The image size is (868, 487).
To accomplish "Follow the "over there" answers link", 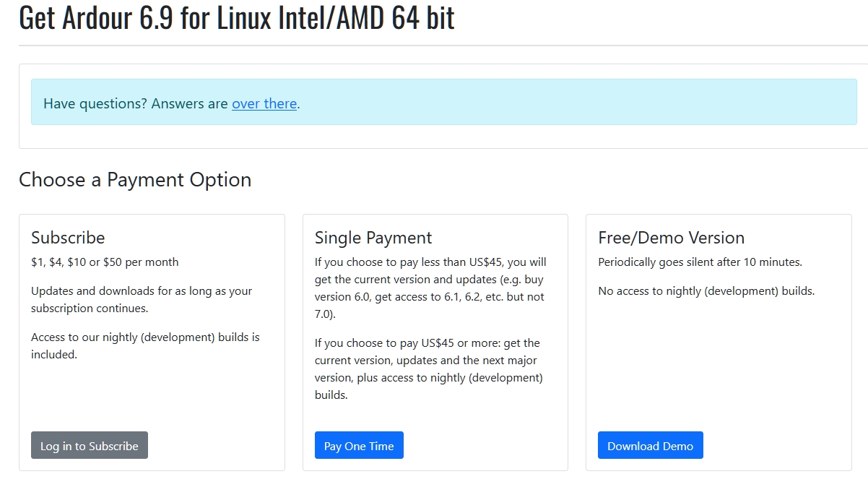I will [264, 103].
